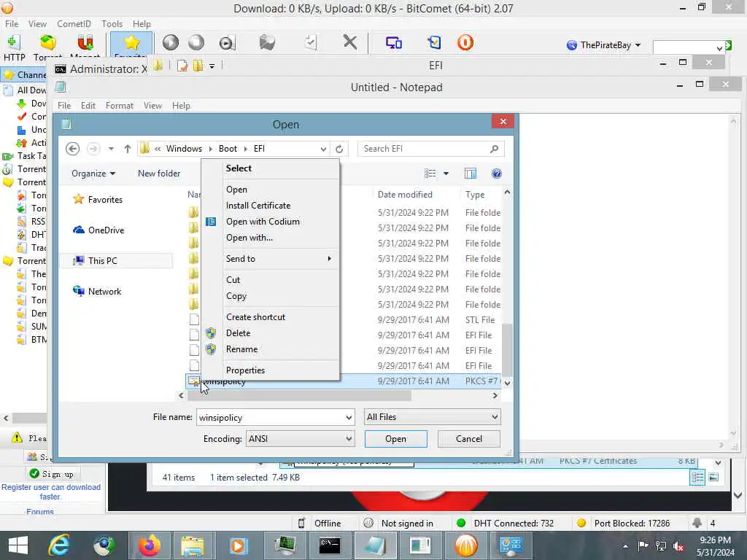Open the All Files type dropdown
Screen dimensions: 747x560
pos(495,417)
